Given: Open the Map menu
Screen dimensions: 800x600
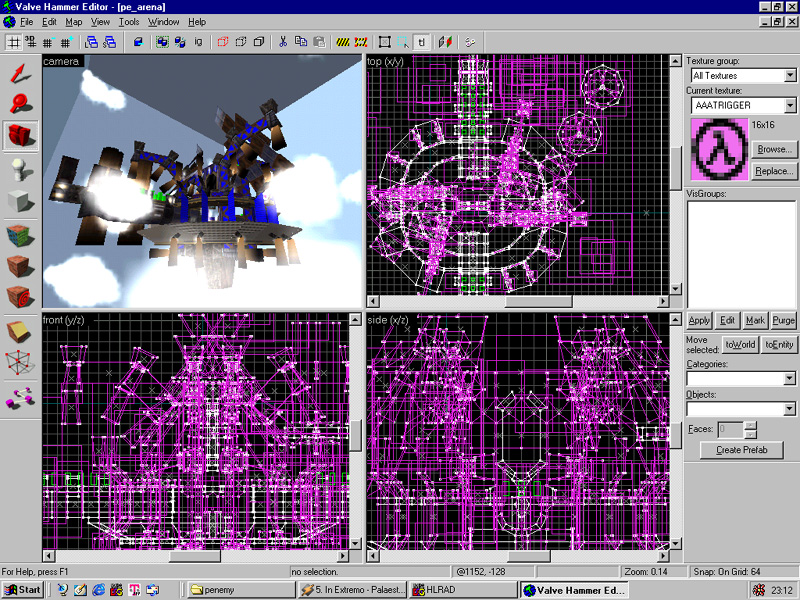Looking at the screenshot, I should point(73,22).
